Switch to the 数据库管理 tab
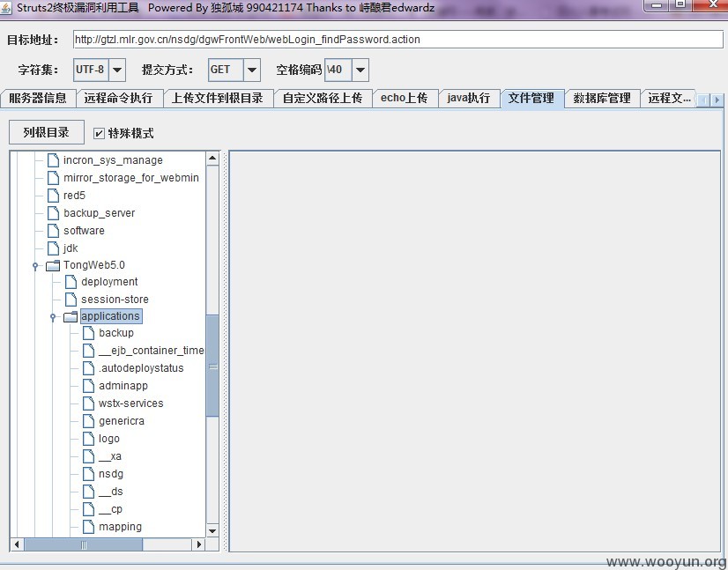 pyautogui.click(x=602, y=99)
